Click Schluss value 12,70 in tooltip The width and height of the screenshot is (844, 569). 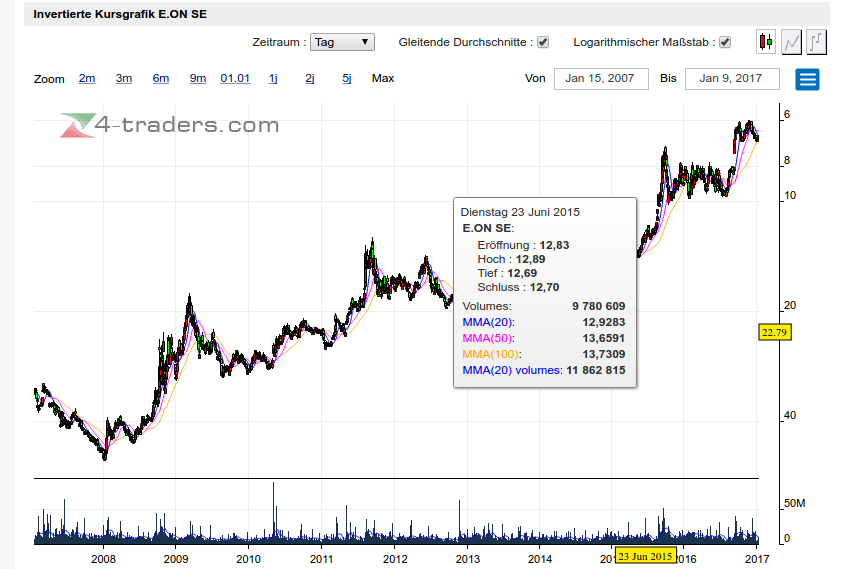point(544,287)
